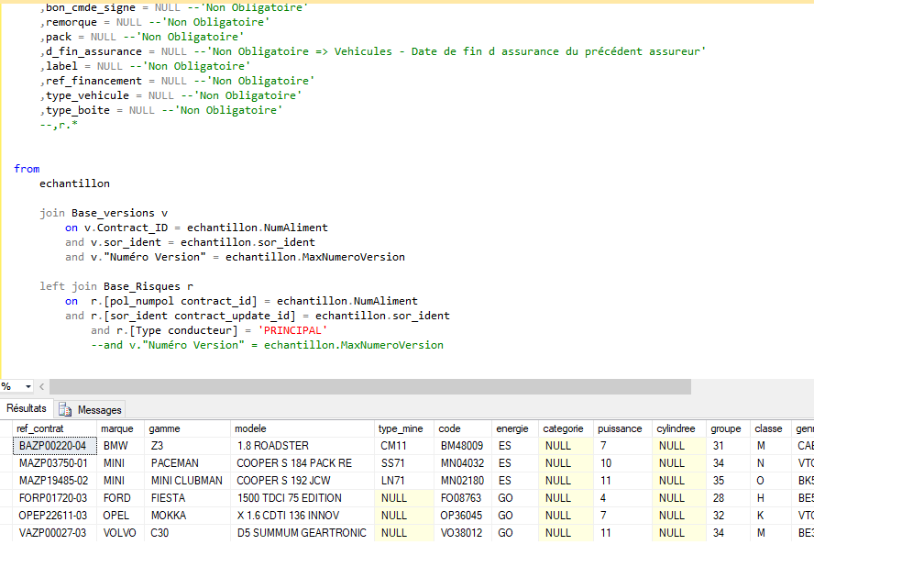The image size is (924, 578).
Task: Click the OP36045 code cell
Action: pos(463,516)
